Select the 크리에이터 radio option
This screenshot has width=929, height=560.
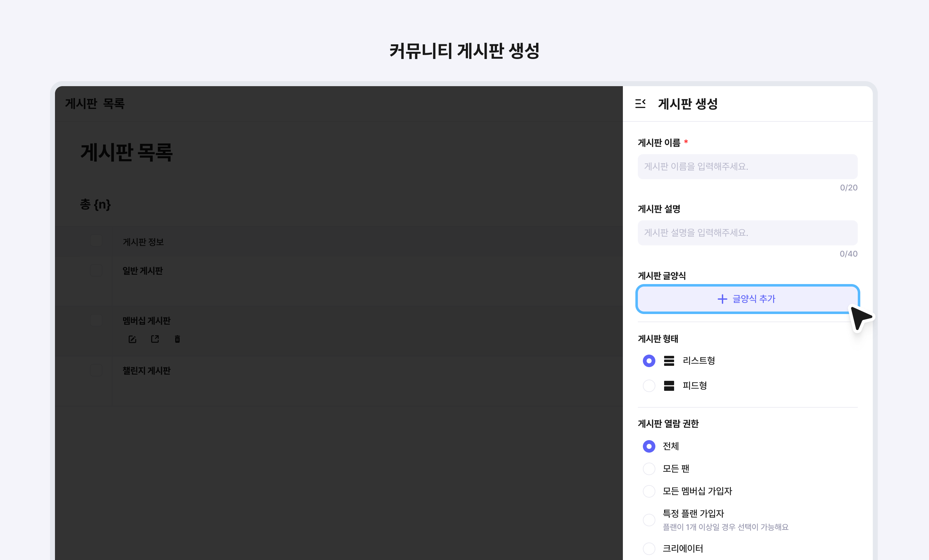(649, 548)
